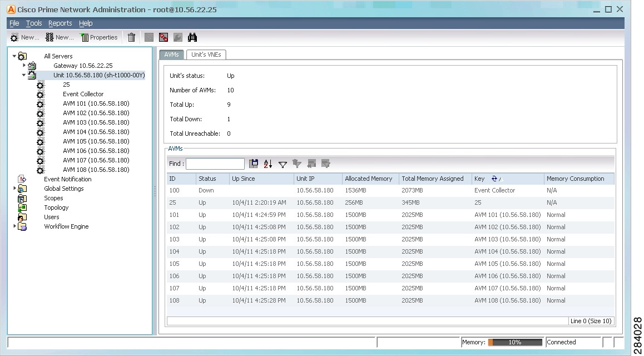The width and height of the screenshot is (644, 356).
Task: Open the Tools menu
Action: [34, 23]
